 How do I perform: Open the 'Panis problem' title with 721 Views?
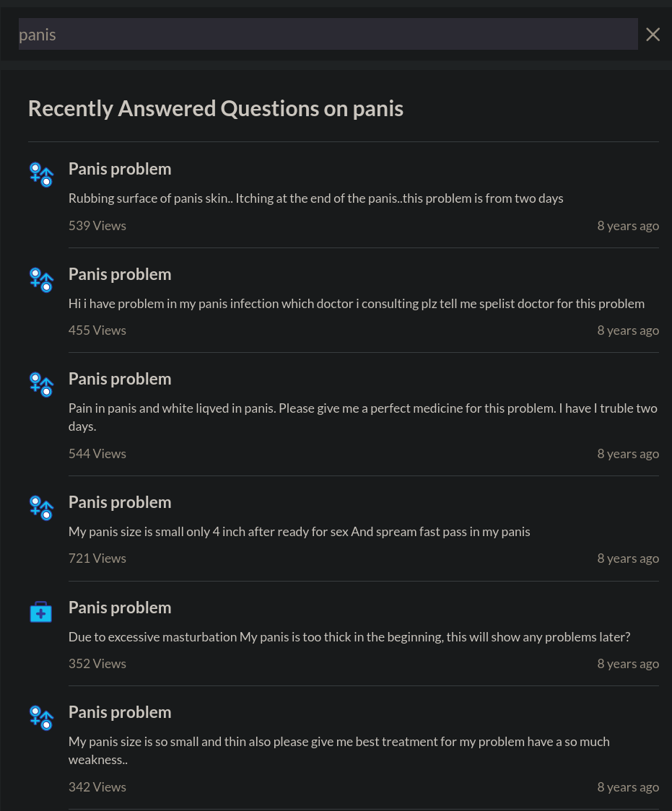tap(120, 503)
